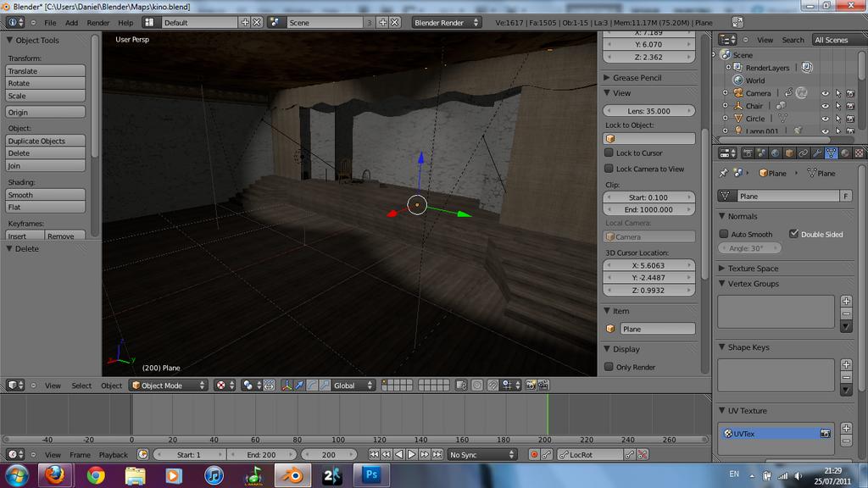
Task: Select the Scale manipulator icon
Action: click(x=325, y=385)
